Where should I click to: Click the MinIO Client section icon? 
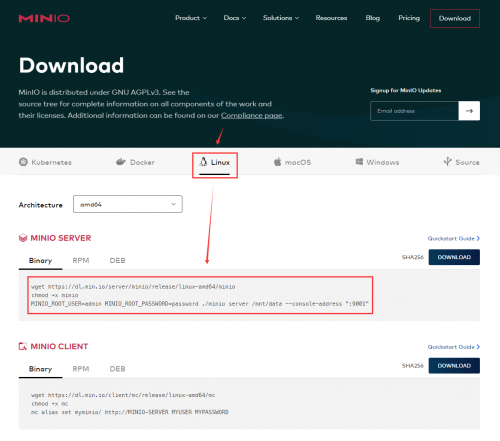[23, 346]
